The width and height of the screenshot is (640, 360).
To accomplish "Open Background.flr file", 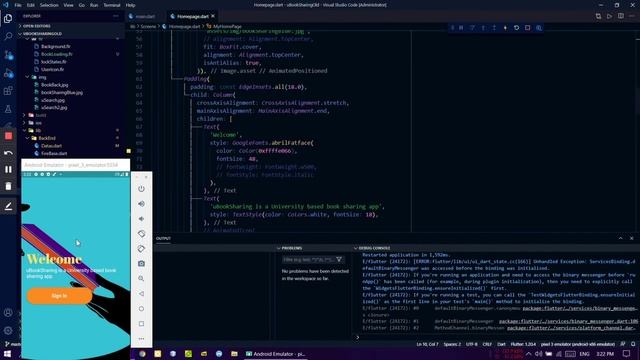I will [x=56, y=47].
